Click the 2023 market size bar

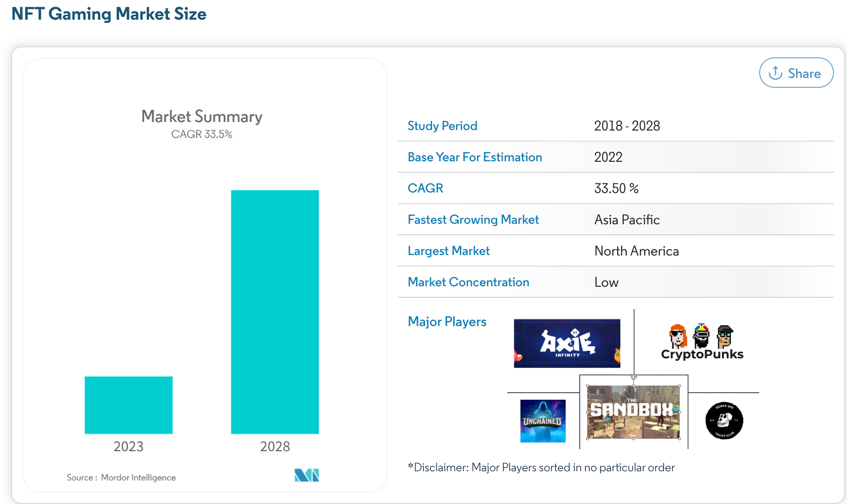pos(128,405)
